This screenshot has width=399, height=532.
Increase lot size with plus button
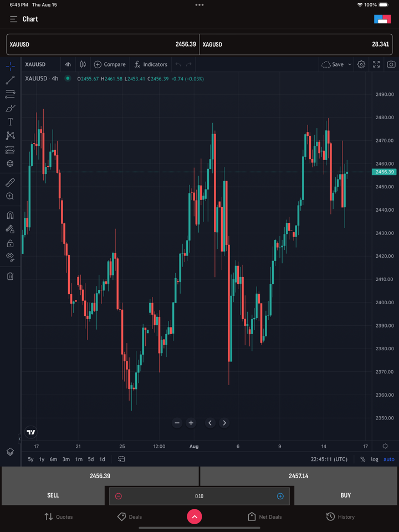click(280, 496)
